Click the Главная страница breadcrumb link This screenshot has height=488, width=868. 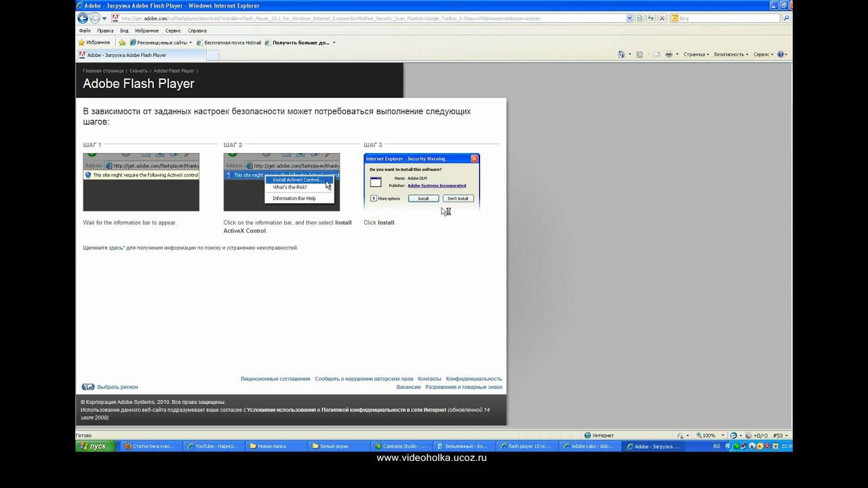[x=103, y=70]
